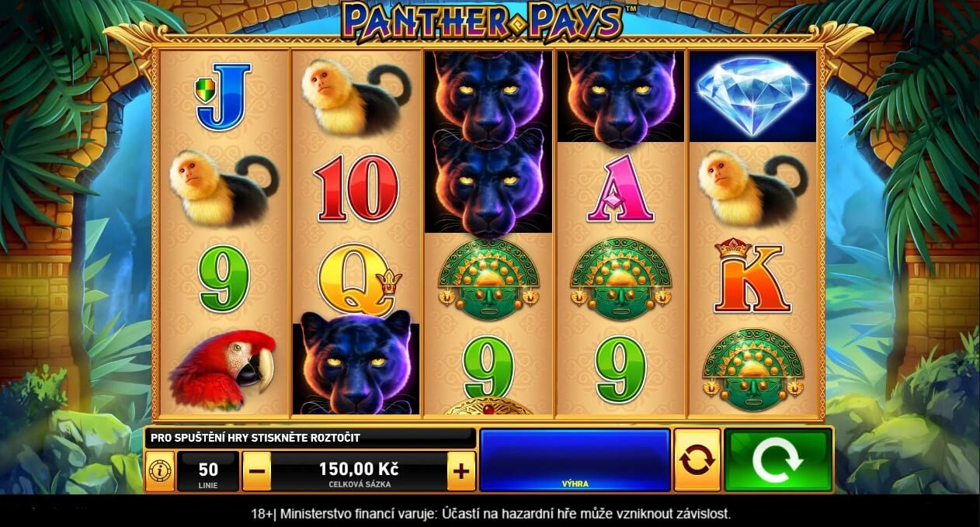Click the yellow Q symbol with crown
Image resolution: width=980 pixels, height=527 pixels.
click(x=354, y=279)
